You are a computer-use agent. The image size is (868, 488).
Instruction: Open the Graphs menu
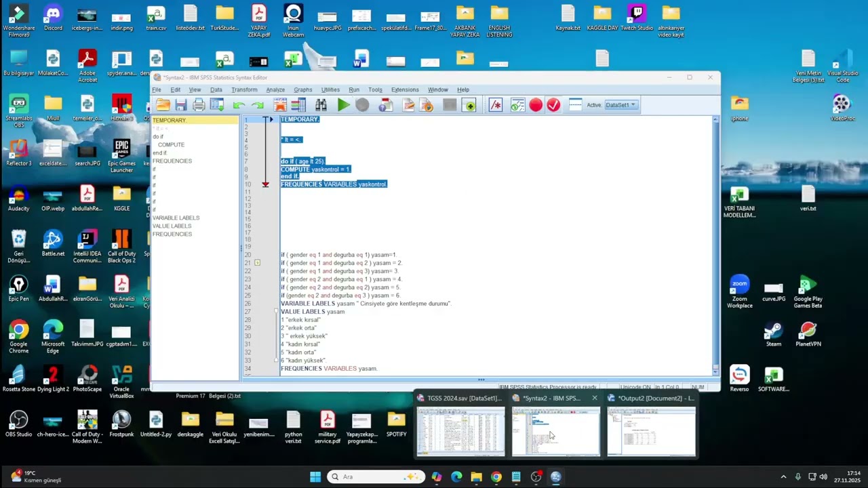tap(303, 89)
